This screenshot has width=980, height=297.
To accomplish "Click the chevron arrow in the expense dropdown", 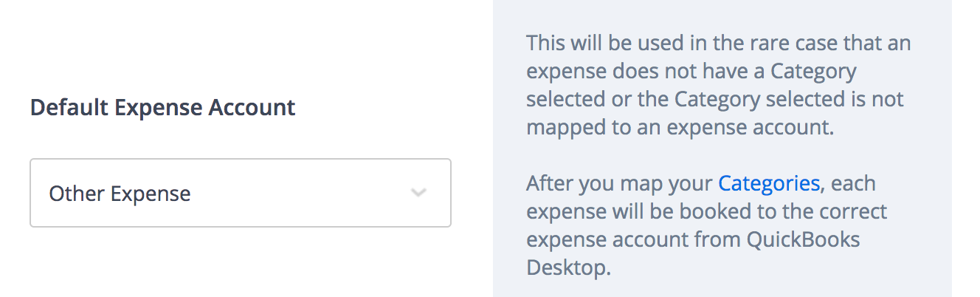I will point(418,194).
